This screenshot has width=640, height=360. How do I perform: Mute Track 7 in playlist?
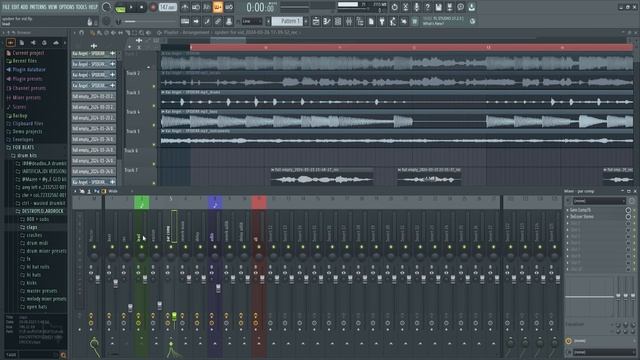pos(154,183)
